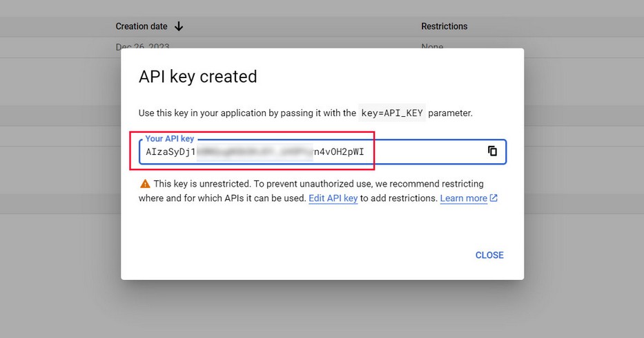Click the key's starting characters AIzaSyDj1
The width and height of the screenshot is (644, 338).
click(170, 152)
